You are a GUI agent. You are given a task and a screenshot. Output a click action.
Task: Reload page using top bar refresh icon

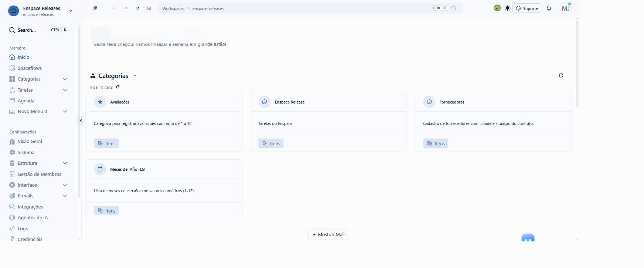point(137,8)
